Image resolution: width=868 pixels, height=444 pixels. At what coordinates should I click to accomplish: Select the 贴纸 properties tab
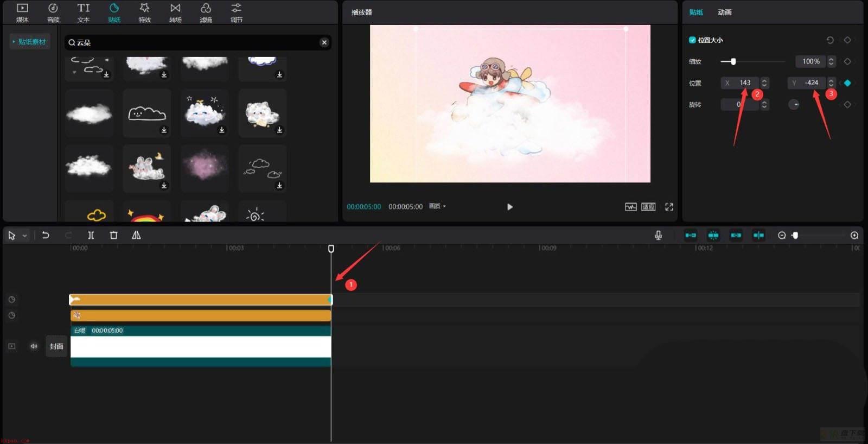pyautogui.click(x=696, y=12)
